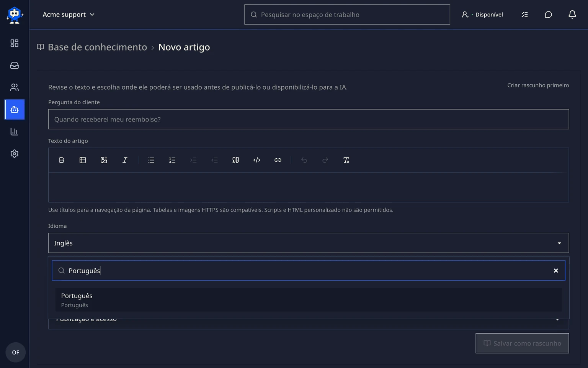Viewport: 588px width, 368px height.
Task: Open the reports chart icon in sidebar
Action: point(15,131)
